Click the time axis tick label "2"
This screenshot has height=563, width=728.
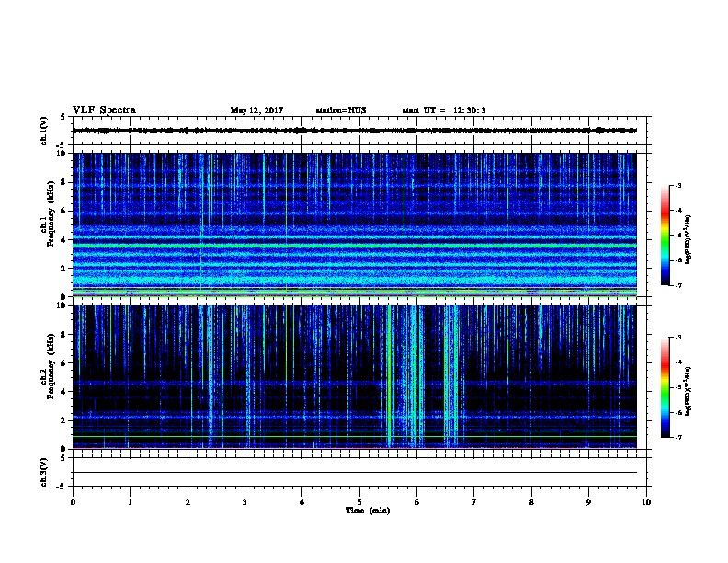coord(188,501)
